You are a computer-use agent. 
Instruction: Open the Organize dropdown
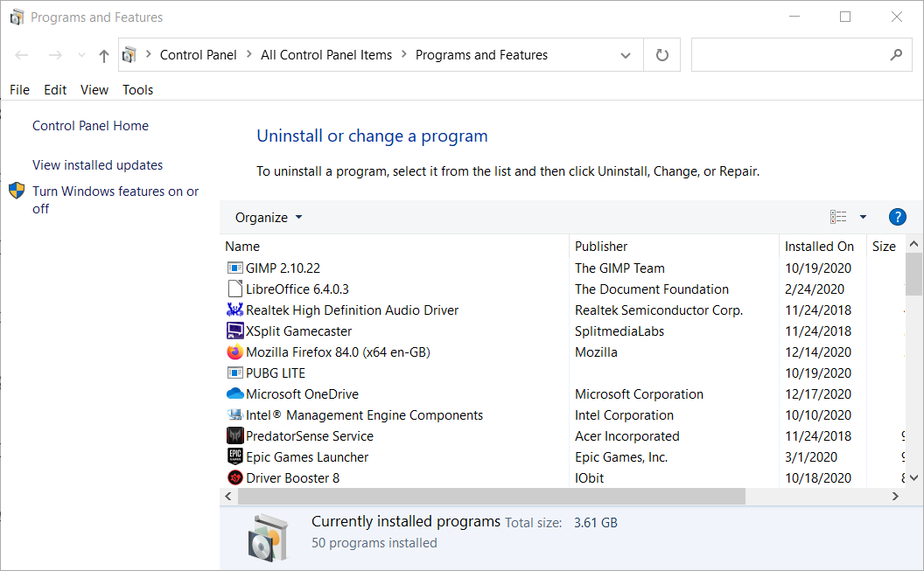[269, 218]
